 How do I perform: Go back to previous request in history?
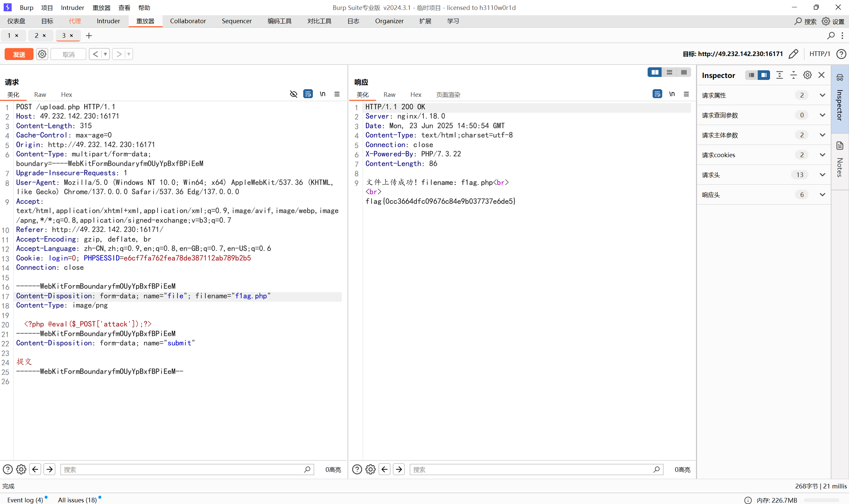click(96, 54)
